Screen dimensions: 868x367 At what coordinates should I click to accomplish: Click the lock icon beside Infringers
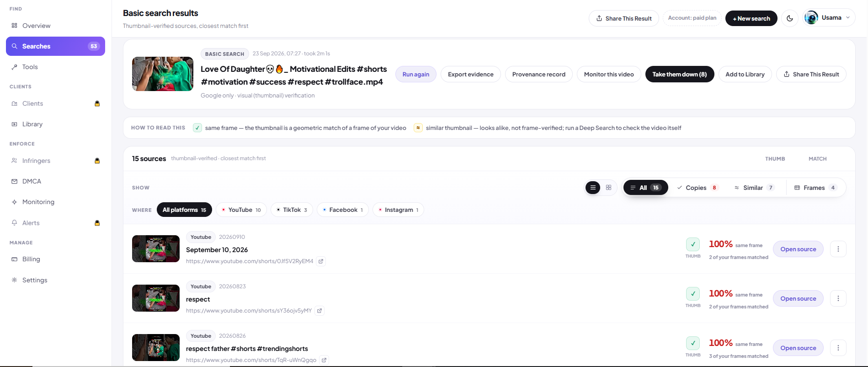tap(97, 161)
